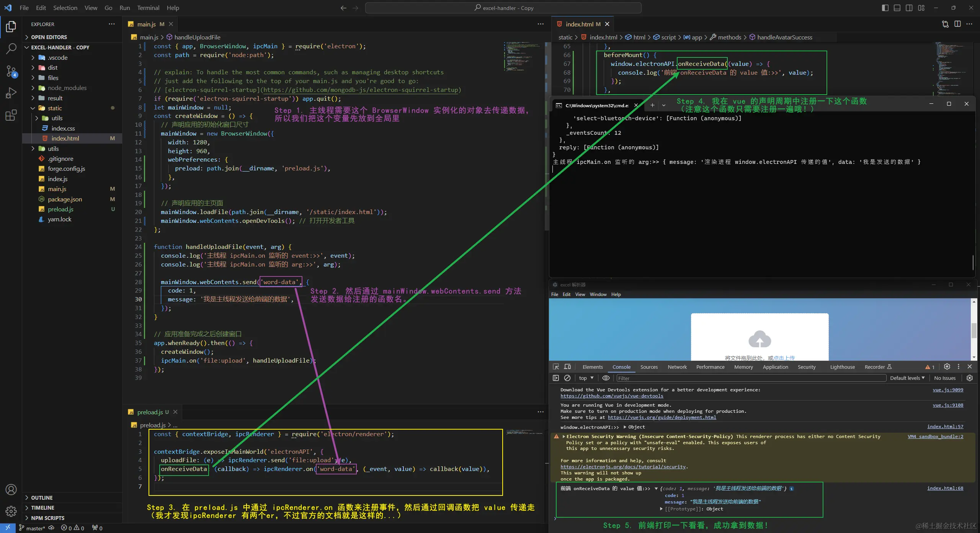
Task: Click the excel-handler command center search box
Action: 503,8
